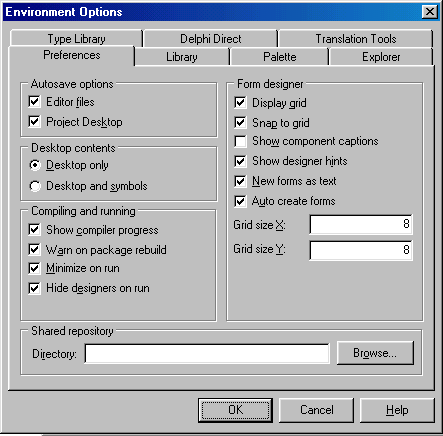This screenshot has width=443, height=436.
Task: Switch to the Delphi Direct tab
Action: (x=211, y=39)
